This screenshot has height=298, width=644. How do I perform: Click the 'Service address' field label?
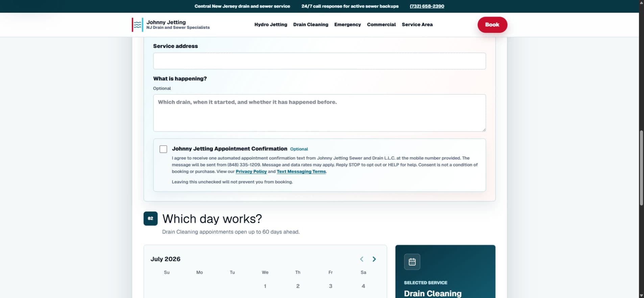[x=175, y=46]
